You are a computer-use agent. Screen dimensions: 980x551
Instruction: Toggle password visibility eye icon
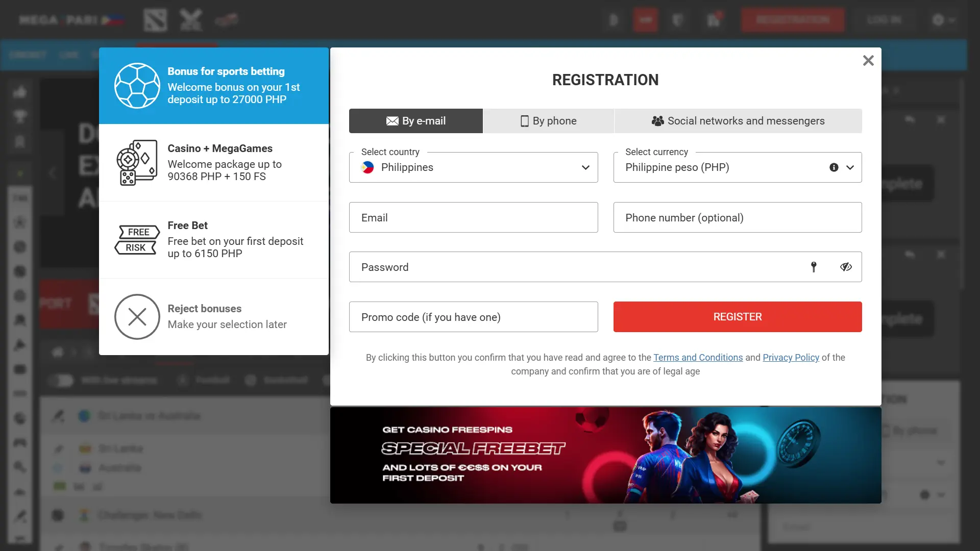(x=846, y=267)
